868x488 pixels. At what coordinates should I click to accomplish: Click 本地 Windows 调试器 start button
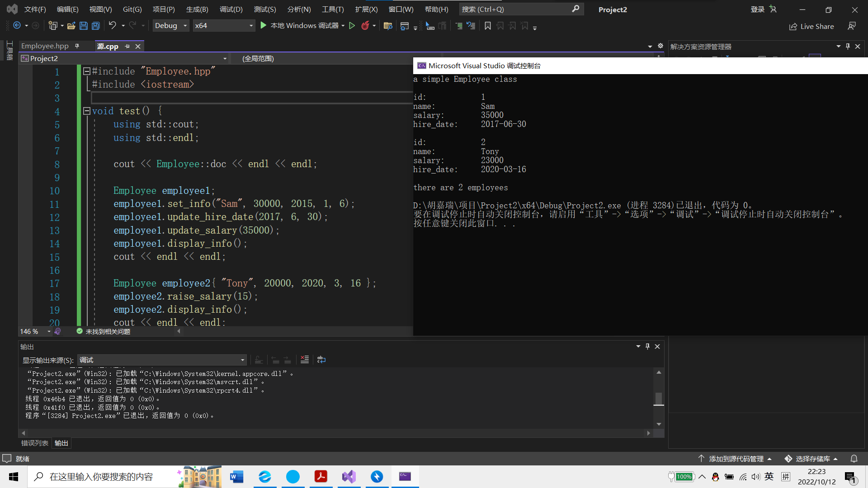(x=299, y=26)
